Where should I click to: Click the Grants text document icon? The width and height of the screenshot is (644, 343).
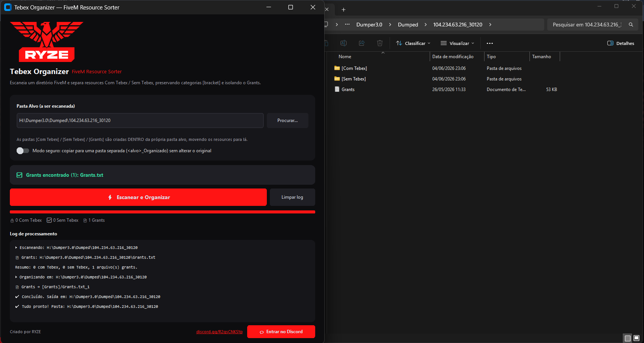click(337, 90)
